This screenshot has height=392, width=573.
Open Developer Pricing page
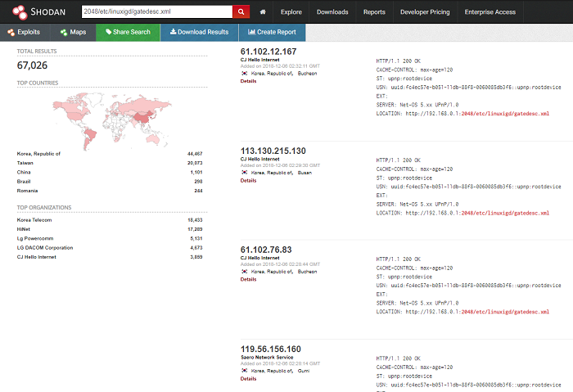pos(425,12)
